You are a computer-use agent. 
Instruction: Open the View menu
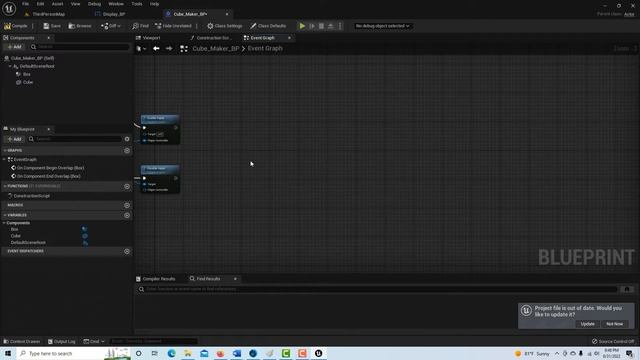click(76, 4)
